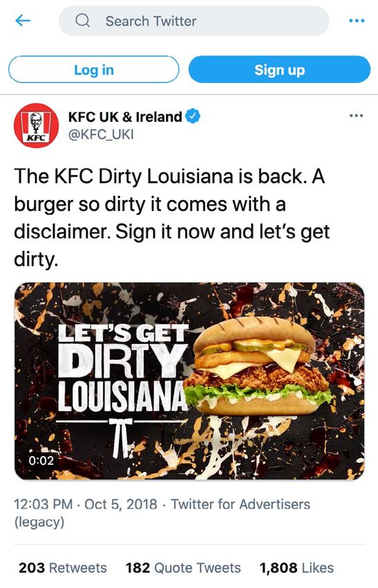Open the KFC UK & Ireland profile name
This screenshot has width=378, height=588.
pos(125,117)
